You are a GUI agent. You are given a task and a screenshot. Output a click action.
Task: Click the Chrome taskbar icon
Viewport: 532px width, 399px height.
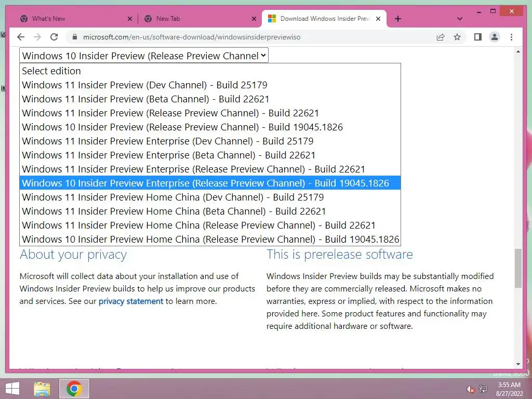click(74, 389)
